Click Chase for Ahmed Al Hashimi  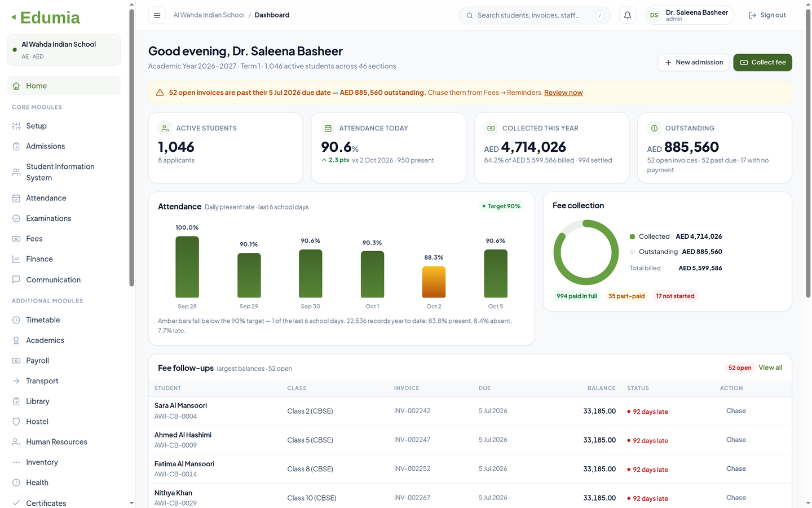[x=736, y=440]
